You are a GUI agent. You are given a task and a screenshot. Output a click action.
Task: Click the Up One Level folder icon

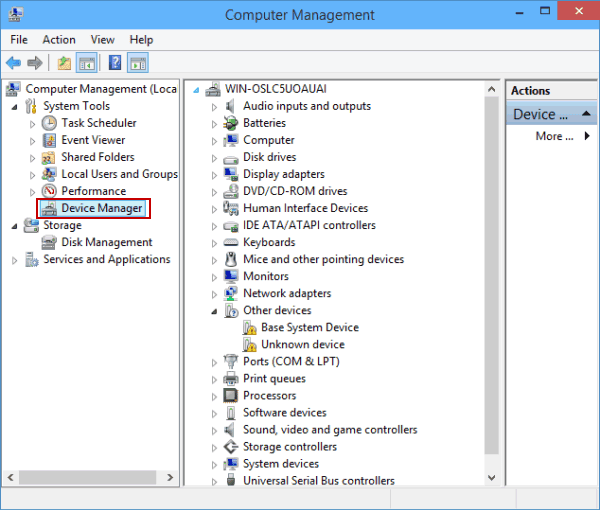tap(64, 63)
